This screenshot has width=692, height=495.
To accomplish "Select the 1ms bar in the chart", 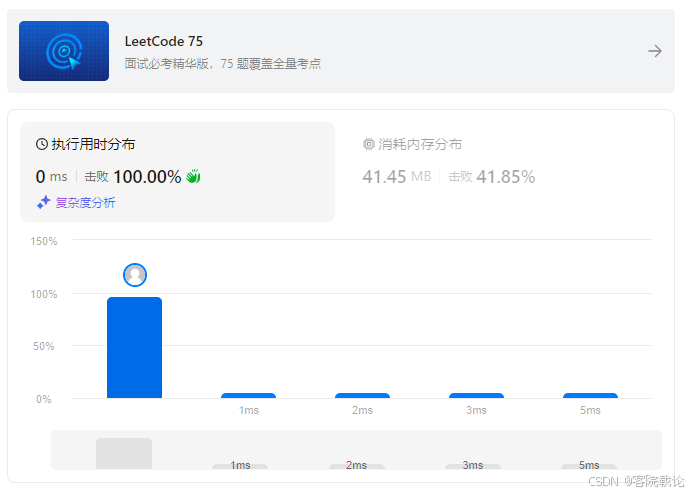I will pos(248,395).
